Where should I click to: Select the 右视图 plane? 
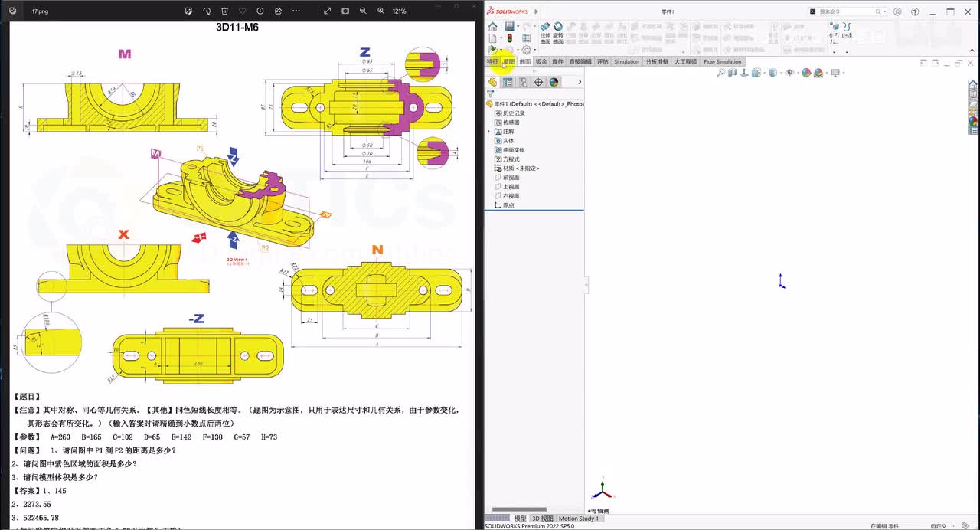pyautogui.click(x=507, y=196)
